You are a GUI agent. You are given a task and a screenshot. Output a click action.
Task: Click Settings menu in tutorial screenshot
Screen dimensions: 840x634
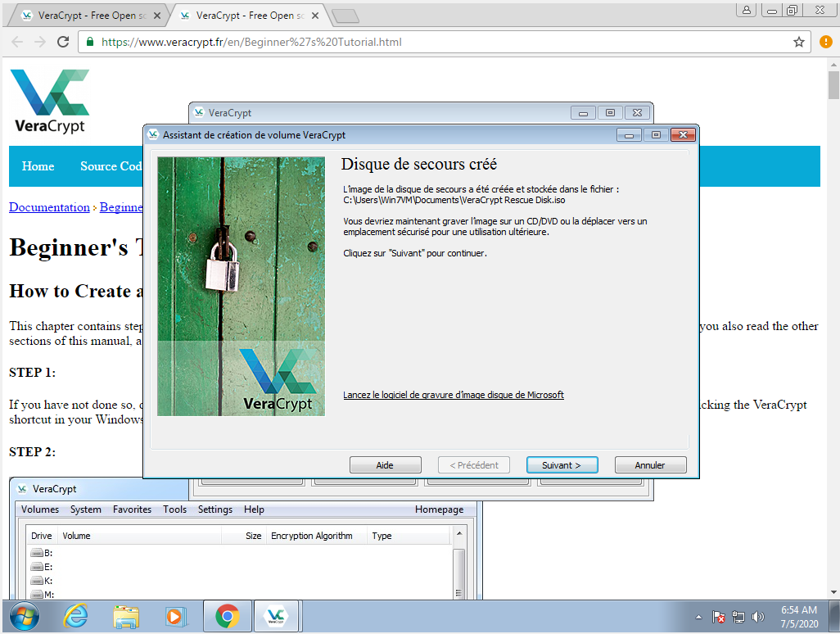(215, 509)
